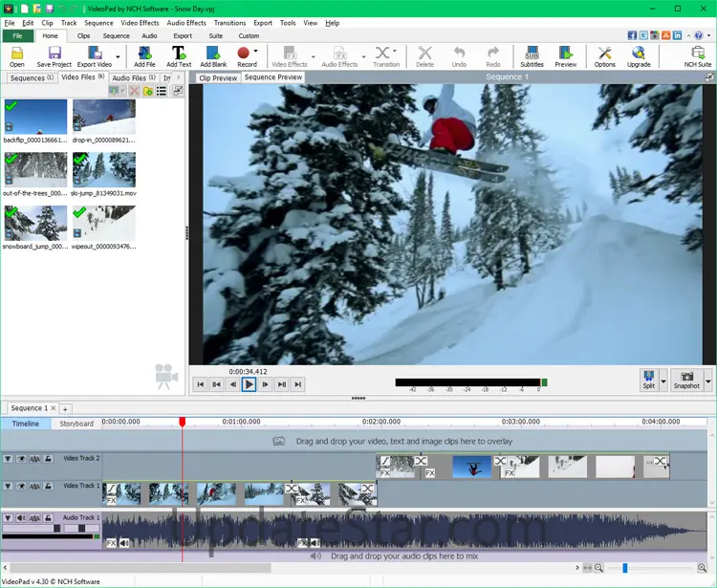
Task: Switch to the Clip Preview tab
Action: (218, 77)
